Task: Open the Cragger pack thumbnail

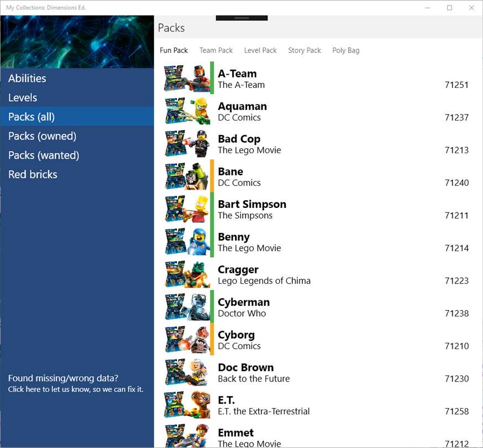Action: click(x=187, y=274)
